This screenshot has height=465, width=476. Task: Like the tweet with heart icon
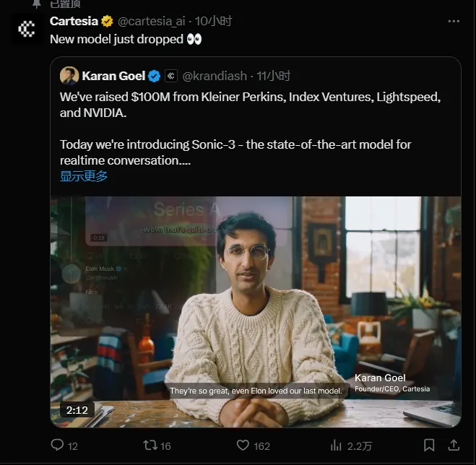click(x=243, y=446)
